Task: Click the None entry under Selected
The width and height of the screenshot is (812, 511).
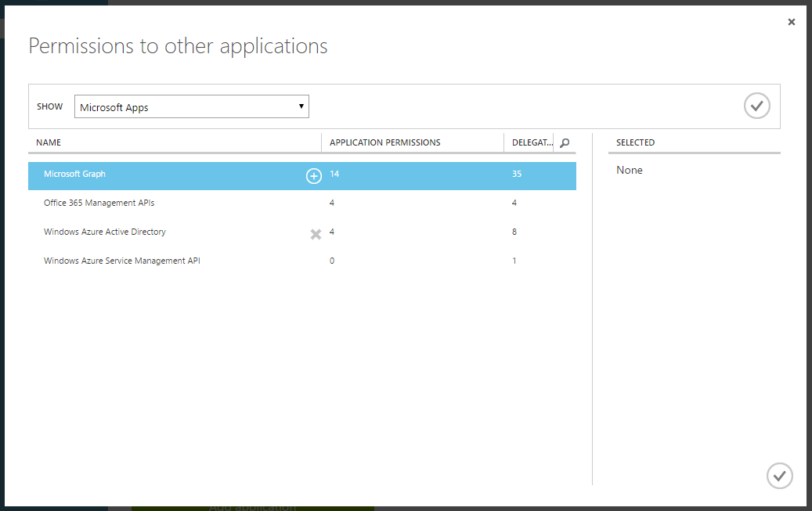Action: pos(630,171)
